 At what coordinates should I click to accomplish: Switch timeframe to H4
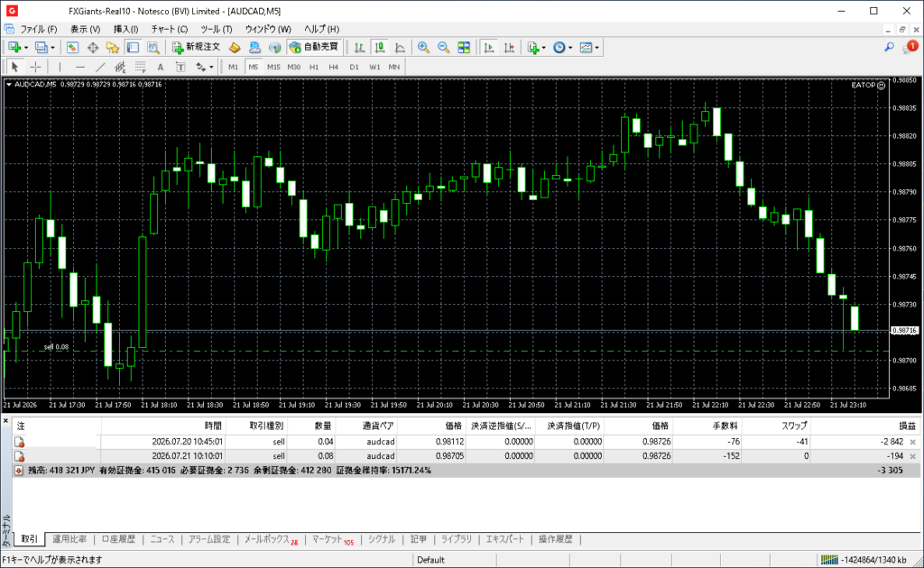pyautogui.click(x=334, y=67)
